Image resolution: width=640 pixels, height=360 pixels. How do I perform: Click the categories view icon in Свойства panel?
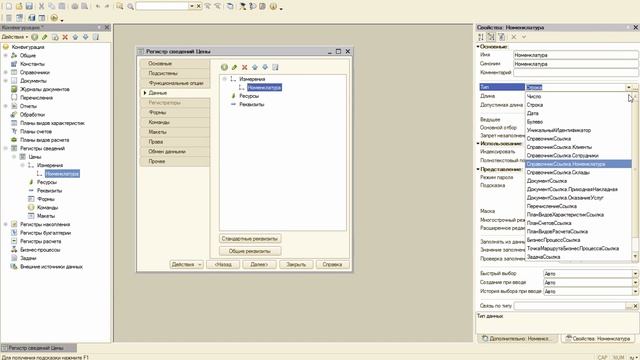[x=491, y=37]
